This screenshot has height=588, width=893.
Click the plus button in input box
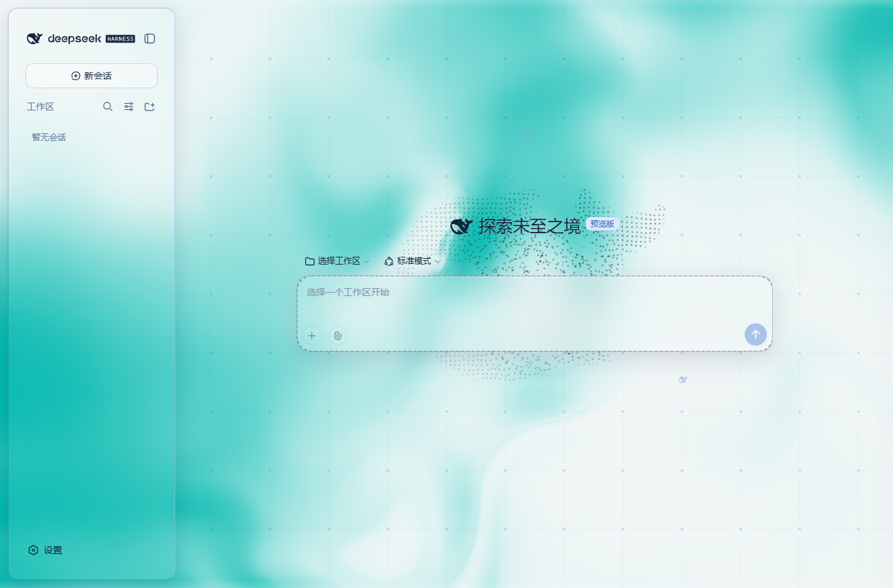tap(312, 336)
